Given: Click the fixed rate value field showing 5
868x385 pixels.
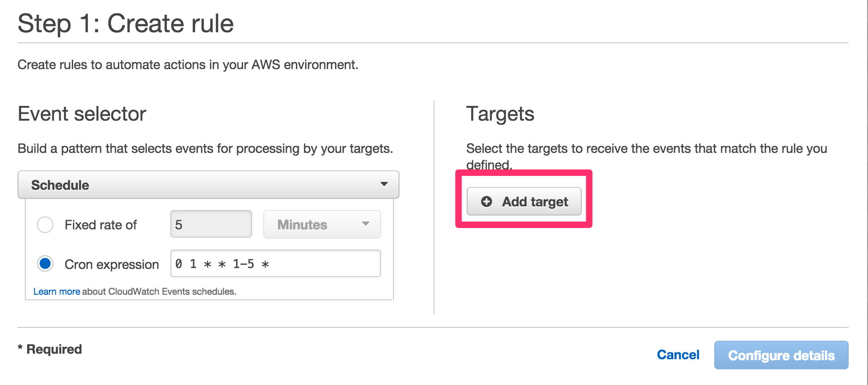Looking at the screenshot, I should (211, 224).
